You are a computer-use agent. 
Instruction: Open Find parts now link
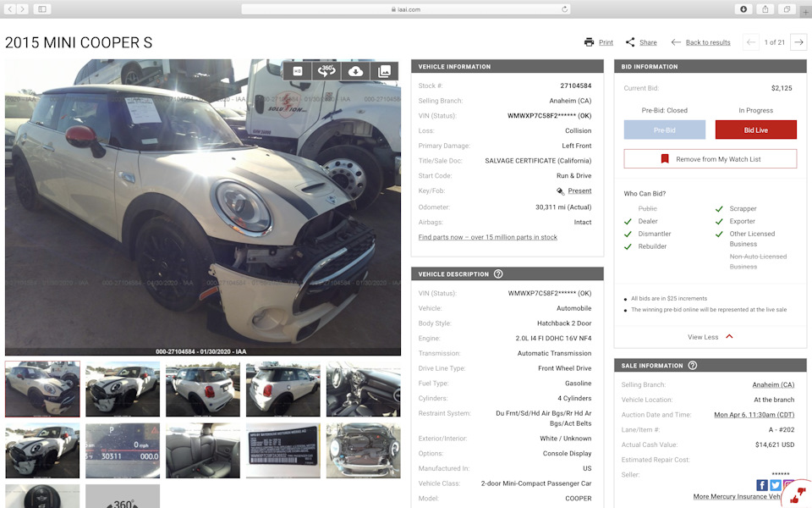point(488,237)
